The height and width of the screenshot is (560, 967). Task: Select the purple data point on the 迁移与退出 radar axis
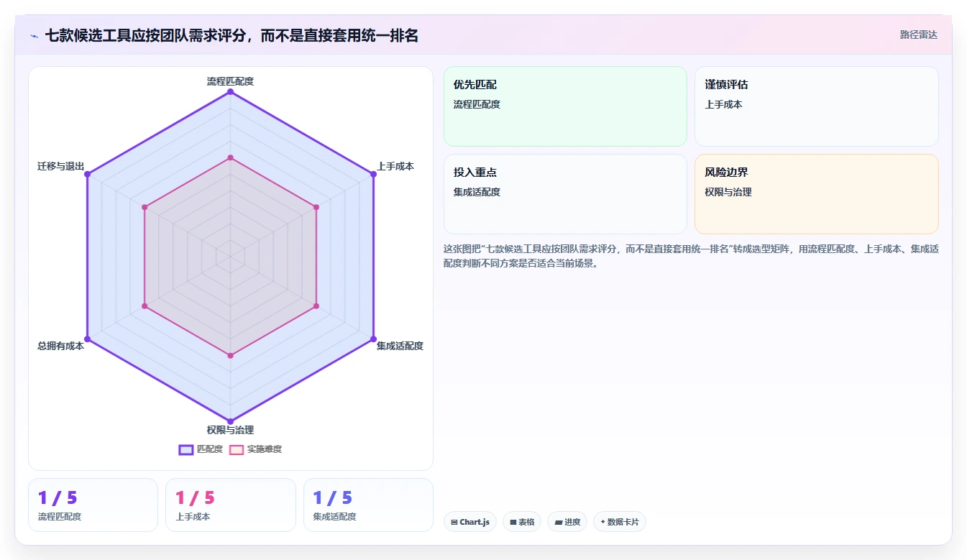[x=87, y=174]
